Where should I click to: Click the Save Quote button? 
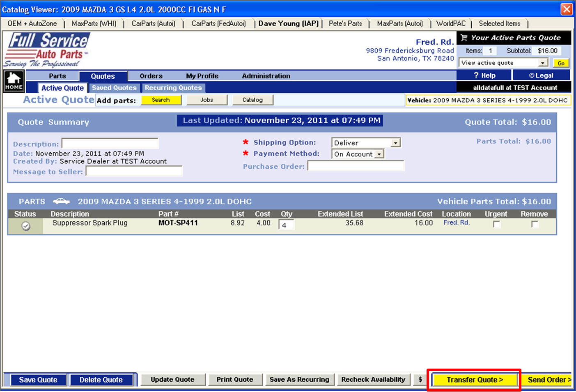point(38,380)
